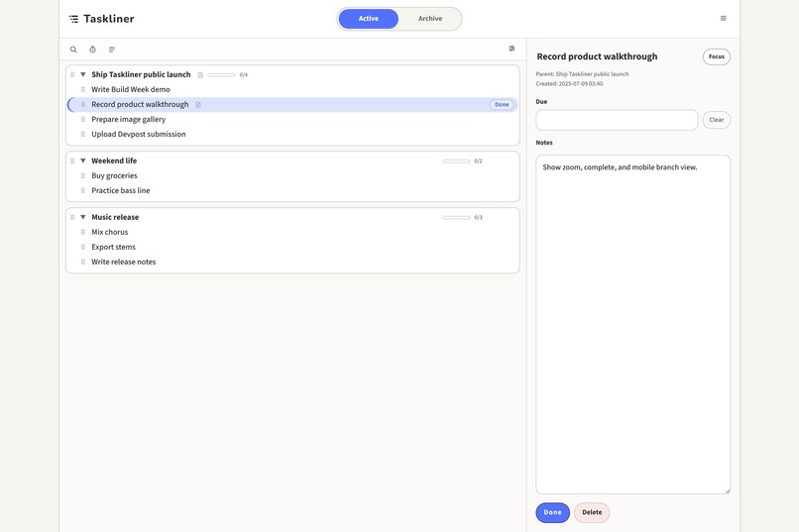Clear the due date

[717, 120]
